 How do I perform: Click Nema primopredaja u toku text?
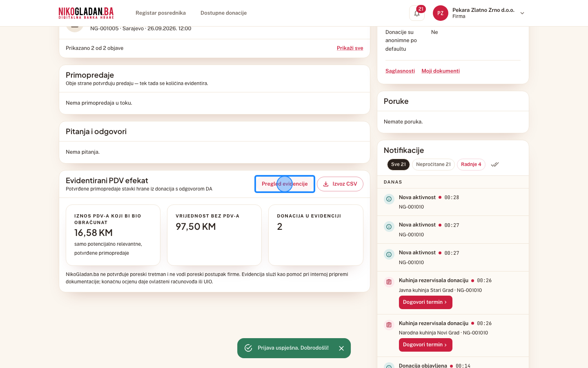point(99,103)
